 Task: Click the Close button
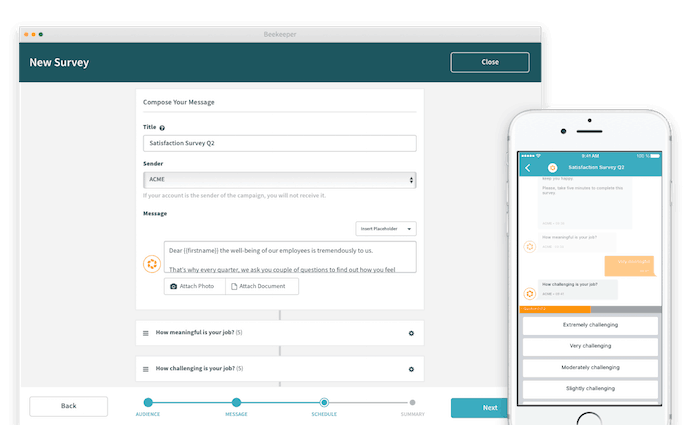tap(489, 62)
